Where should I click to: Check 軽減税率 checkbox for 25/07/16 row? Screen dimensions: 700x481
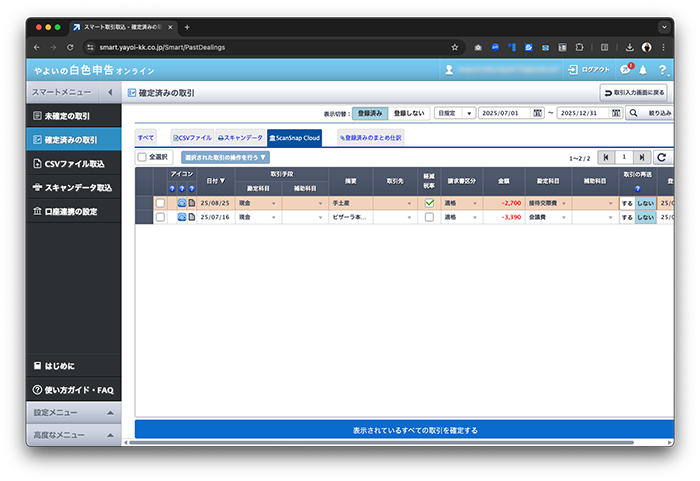(x=429, y=217)
